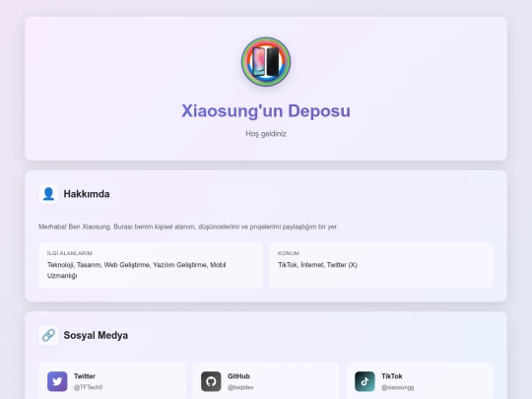Click the GitHub username under GitHub label
532x399 pixels.
pyautogui.click(x=240, y=387)
